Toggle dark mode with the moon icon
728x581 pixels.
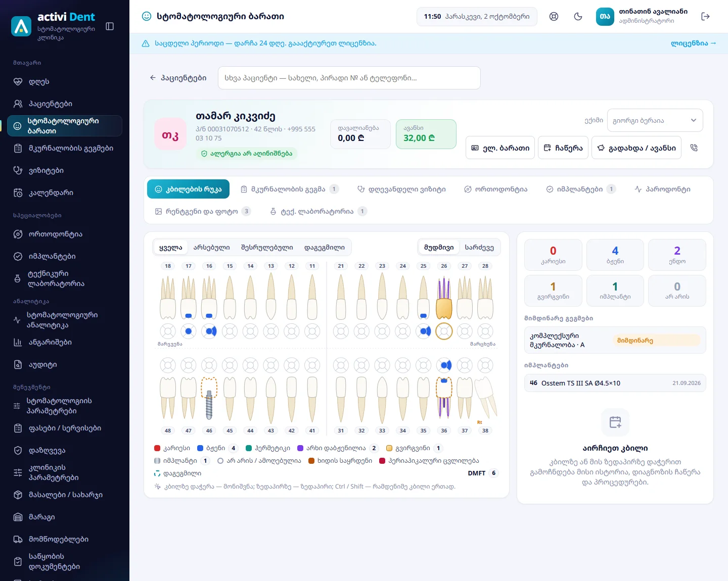point(578,17)
